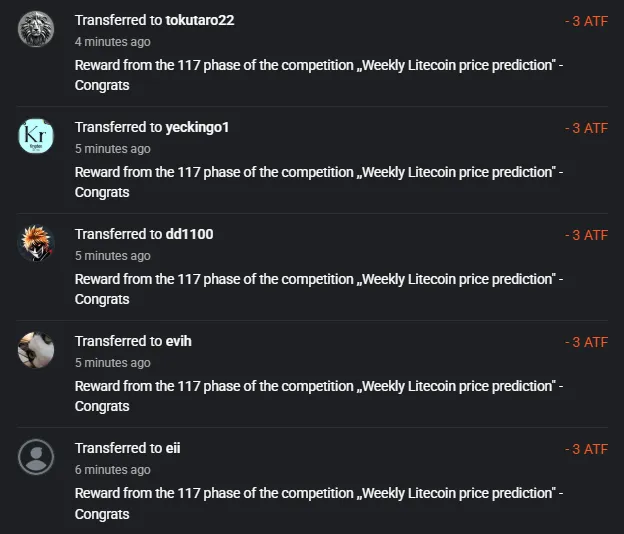Open tokutaro22 username link
The image size is (624, 534).
pyautogui.click(x=200, y=20)
